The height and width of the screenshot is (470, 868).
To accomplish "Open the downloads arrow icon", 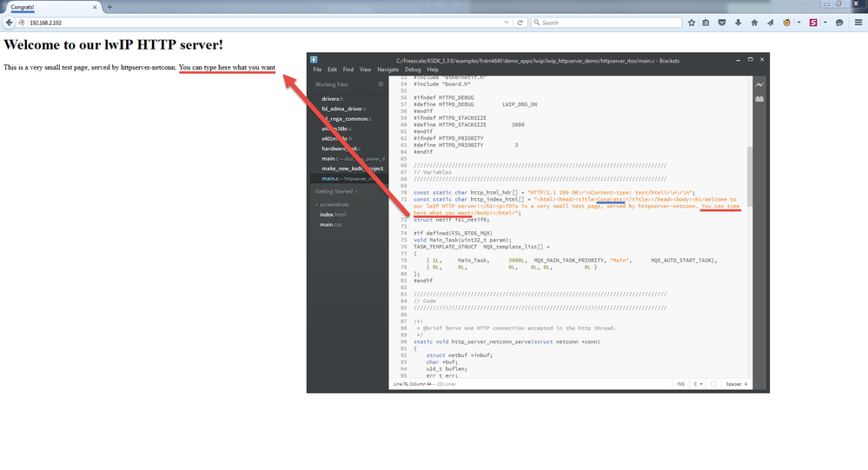I will click(738, 23).
